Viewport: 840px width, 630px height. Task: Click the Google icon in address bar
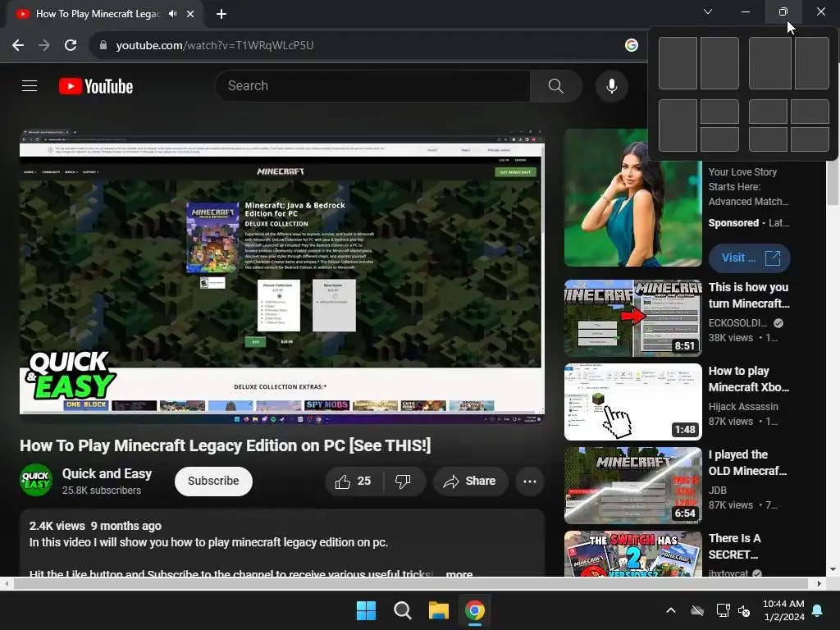[631, 45]
